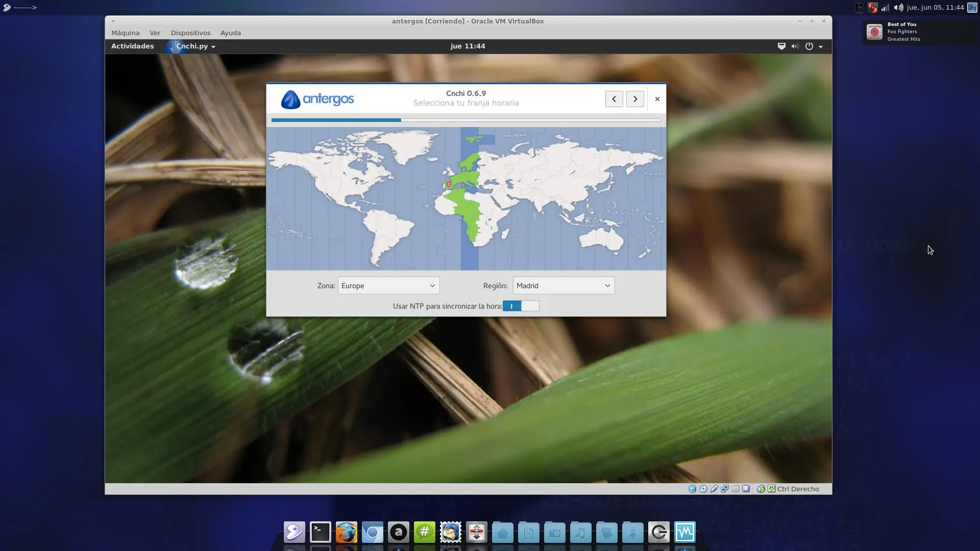980x551 pixels.
Task: Open the Downloads folder from the dock
Action: point(633,532)
